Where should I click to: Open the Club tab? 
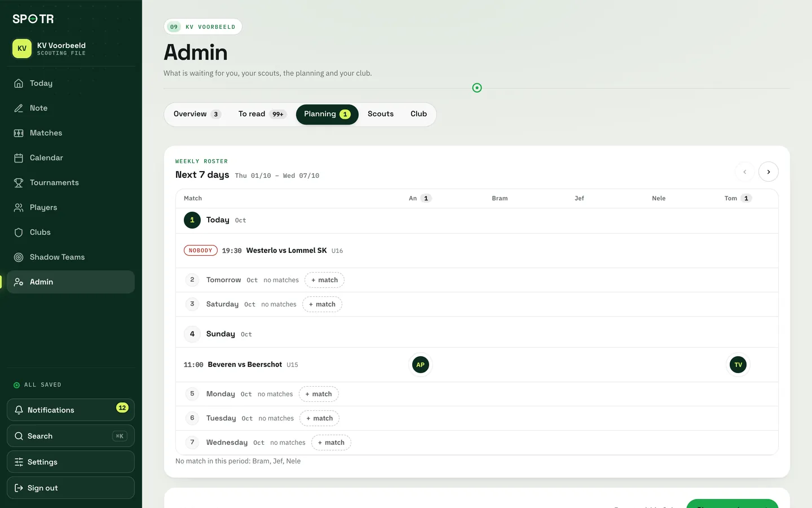pos(418,114)
